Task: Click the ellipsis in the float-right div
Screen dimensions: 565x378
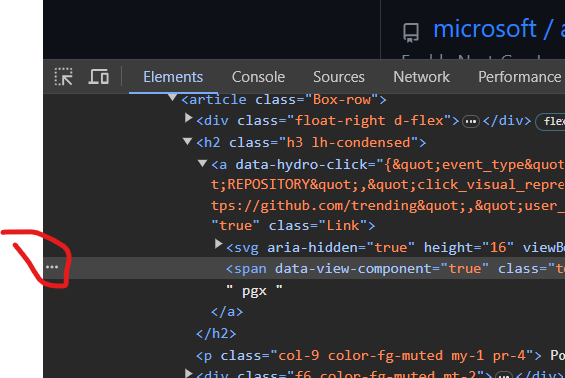Action: tap(471, 122)
